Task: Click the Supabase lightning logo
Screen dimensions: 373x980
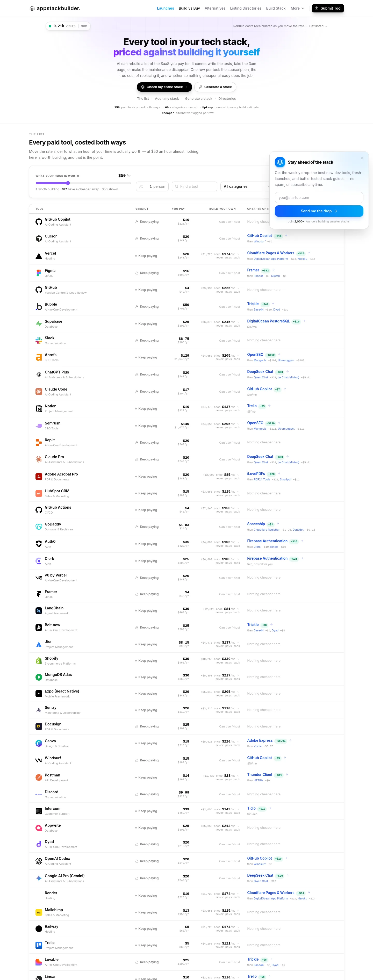Action: tap(39, 324)
